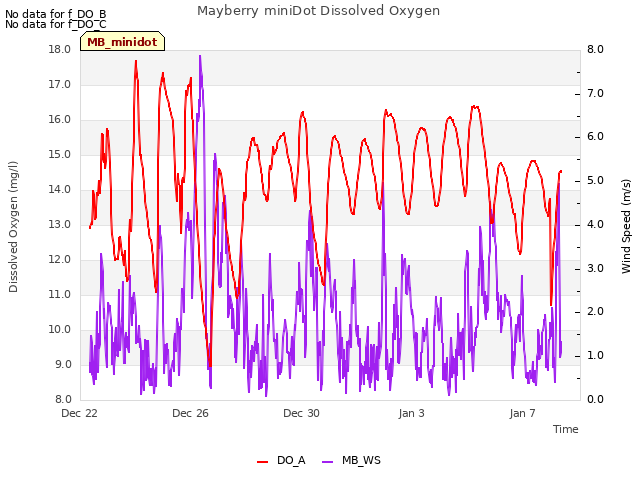
Task: Click the 11.0 left axis tick label
Action: [60, 295]
